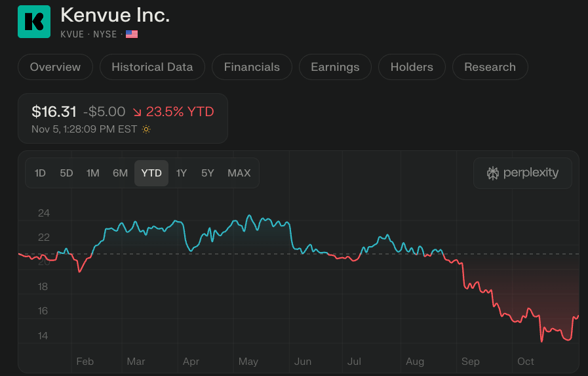Image resolution: width=588 pixels, height=376 pixels.
Task: Go to the Earnings tab
Action: coord(335,67)
